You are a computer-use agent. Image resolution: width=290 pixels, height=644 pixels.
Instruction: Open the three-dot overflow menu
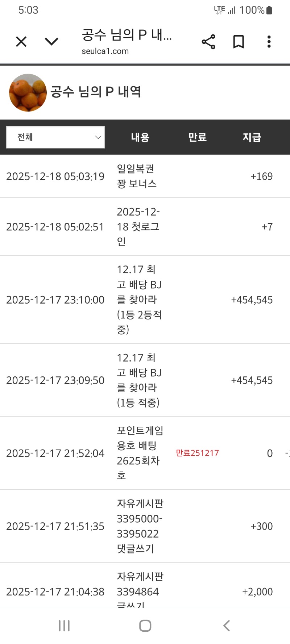click(x=269, y=42)
